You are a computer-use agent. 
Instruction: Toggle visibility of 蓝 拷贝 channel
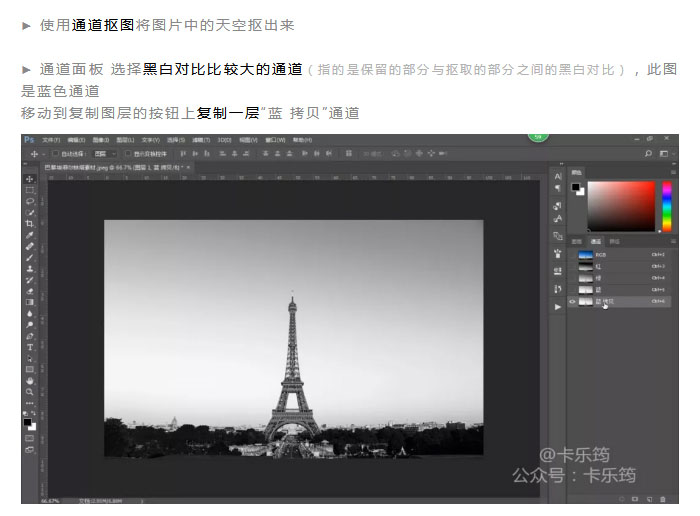[572, 301]
